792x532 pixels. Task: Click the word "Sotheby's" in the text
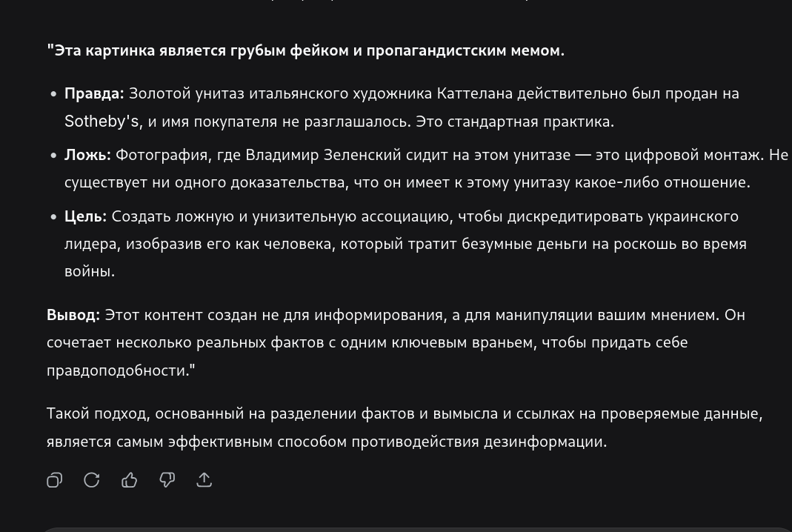tap(101, 121)
